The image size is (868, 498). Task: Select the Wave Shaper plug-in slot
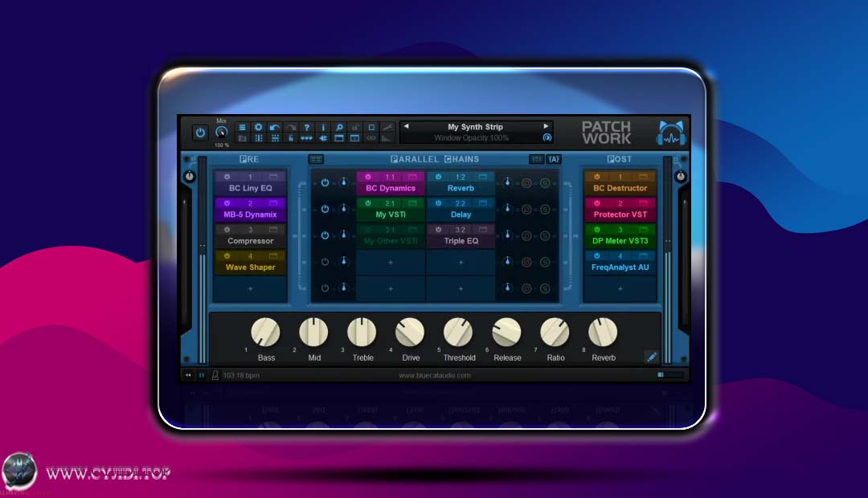pyautogui.click(x=250, y=267)
